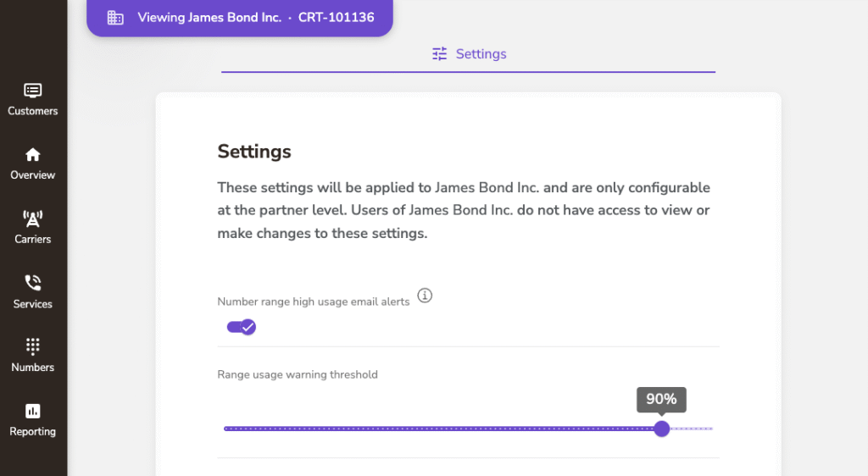Click the Reporting label in sidebar

[33, 432]
